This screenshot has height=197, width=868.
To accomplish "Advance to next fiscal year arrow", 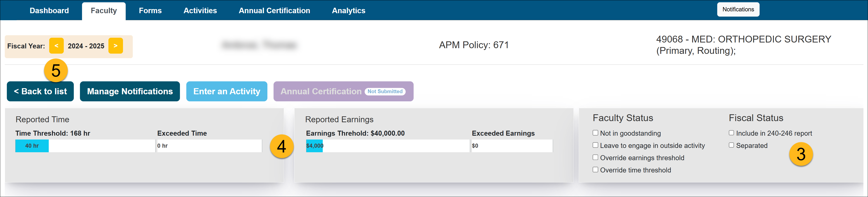I will click(x=115, y=46).
